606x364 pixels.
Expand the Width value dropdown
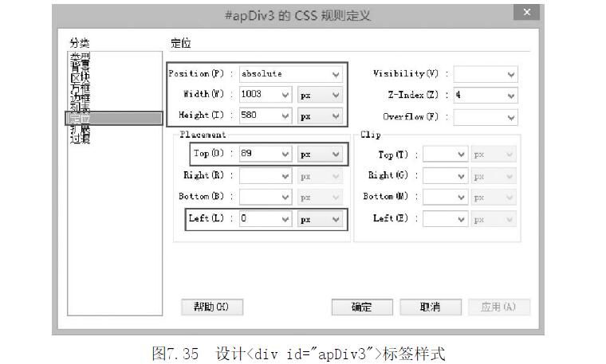click(285, 95)
